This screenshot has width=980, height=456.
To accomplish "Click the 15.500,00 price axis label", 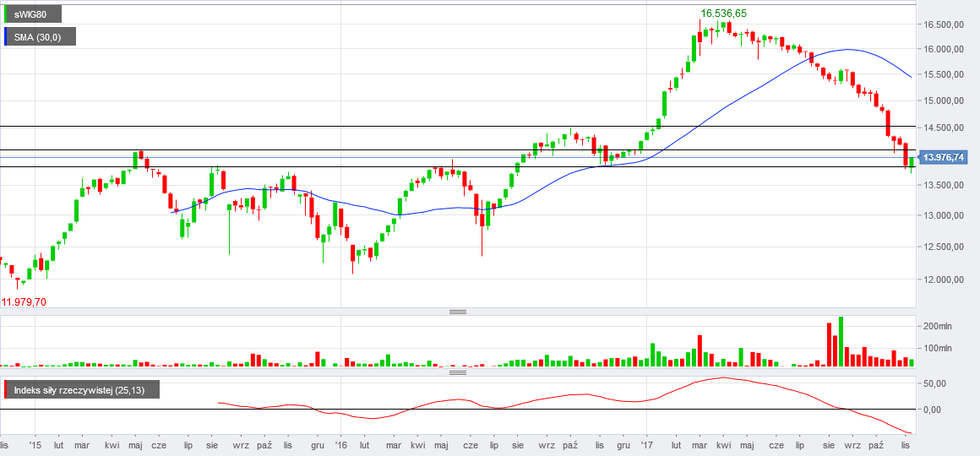I will click(943, 75).
